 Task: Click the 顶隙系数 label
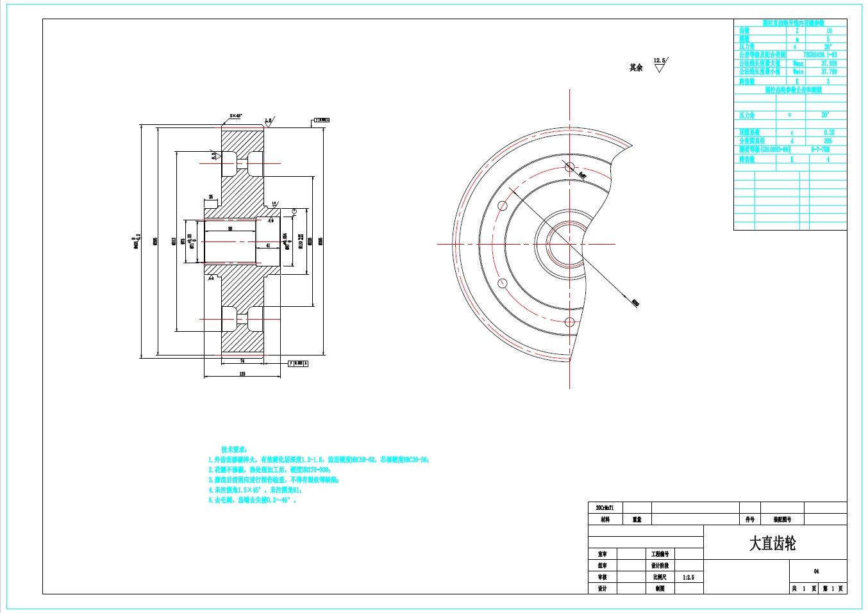point(749,133)
